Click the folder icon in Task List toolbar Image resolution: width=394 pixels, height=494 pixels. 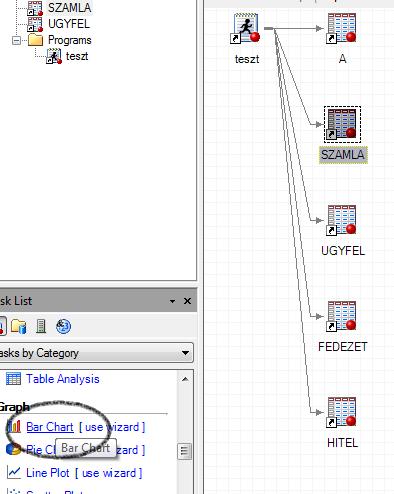(x=19, y=326)
